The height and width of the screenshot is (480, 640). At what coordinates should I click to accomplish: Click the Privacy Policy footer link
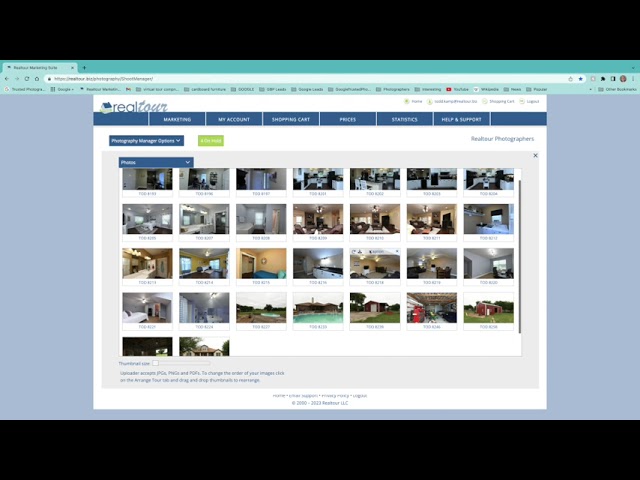pos(335,396)
